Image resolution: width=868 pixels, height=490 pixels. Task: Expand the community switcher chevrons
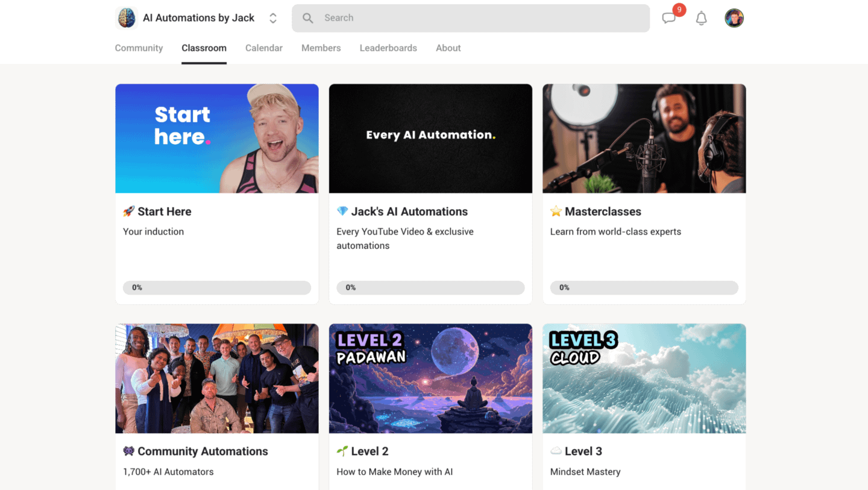273,18
